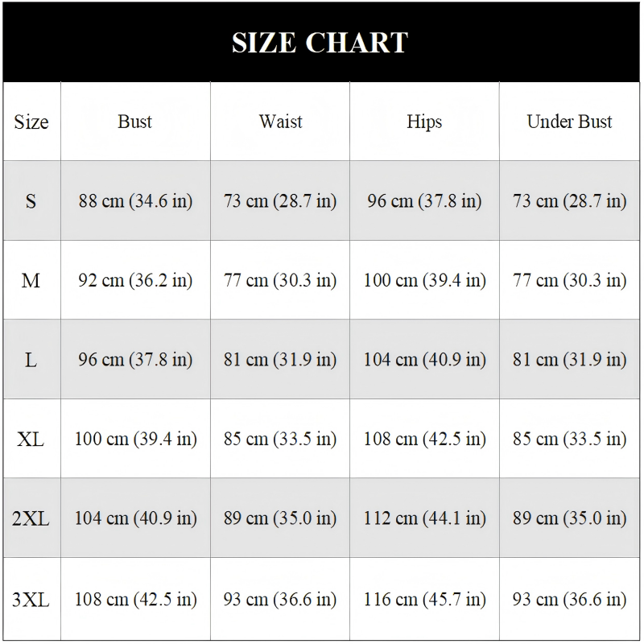Image resolution: width=644 pixels, height=644 pixels.
Task: Select the XL size row label
Action: [x=31, y=440]
